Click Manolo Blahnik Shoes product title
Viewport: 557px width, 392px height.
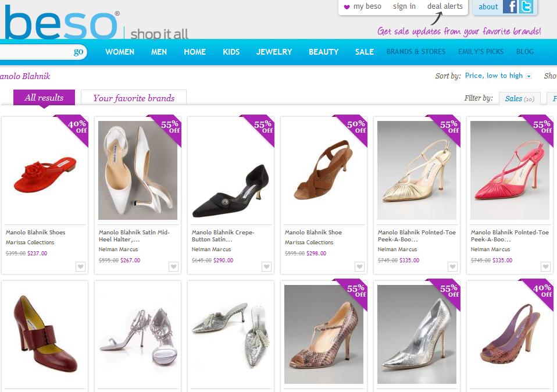click(x=35, y=233)
